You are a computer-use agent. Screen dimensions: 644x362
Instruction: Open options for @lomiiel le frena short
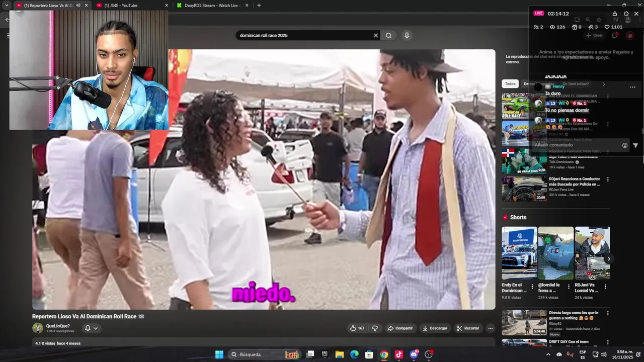pos(569,287)
